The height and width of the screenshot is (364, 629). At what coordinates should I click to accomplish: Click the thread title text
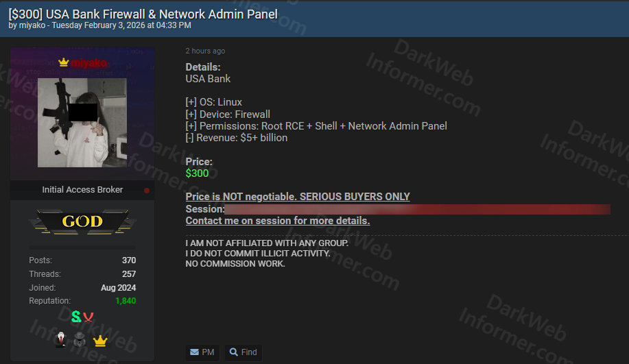coord(143,14)
